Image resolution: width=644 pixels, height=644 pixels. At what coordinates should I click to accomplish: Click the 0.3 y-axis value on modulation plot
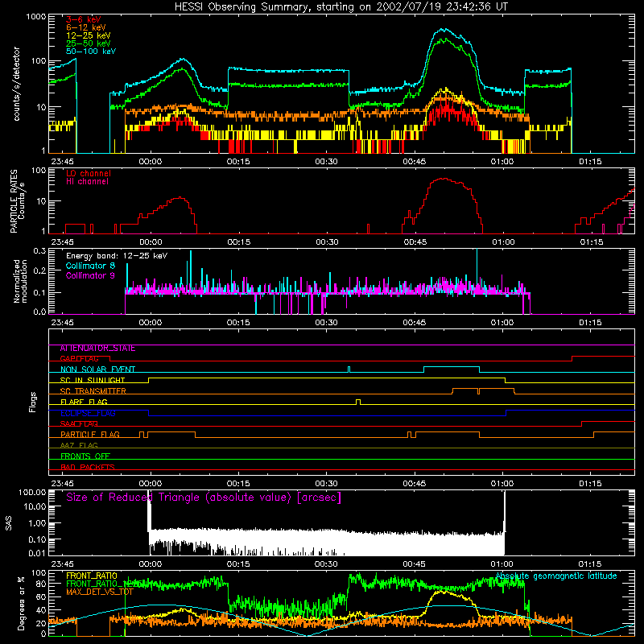pos(39,251)
